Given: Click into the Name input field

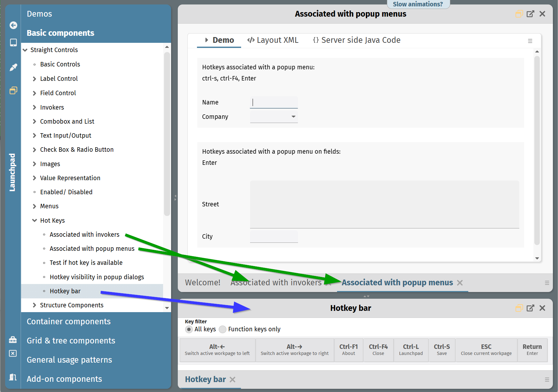Looking at the screenshot, I should 274,102.
